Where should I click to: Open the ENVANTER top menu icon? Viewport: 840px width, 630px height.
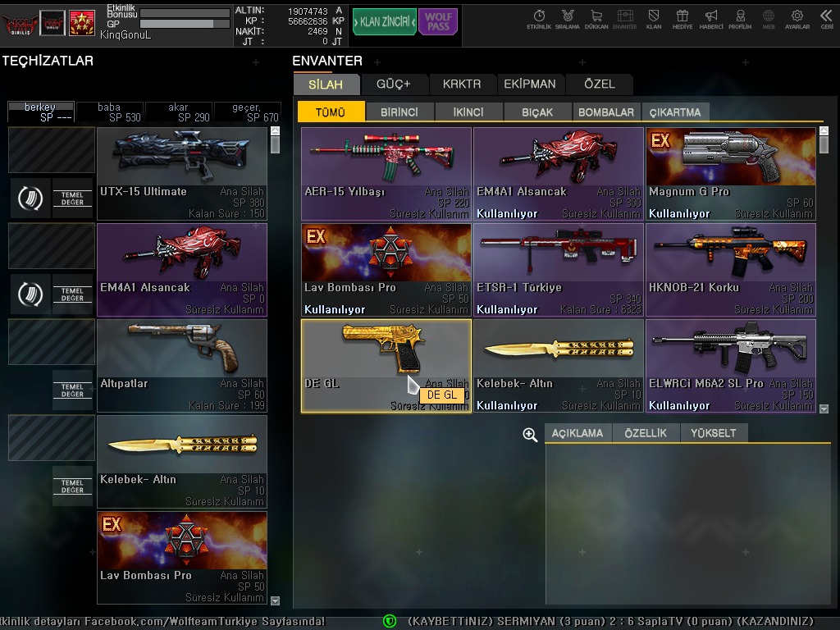tap(625, 20)
